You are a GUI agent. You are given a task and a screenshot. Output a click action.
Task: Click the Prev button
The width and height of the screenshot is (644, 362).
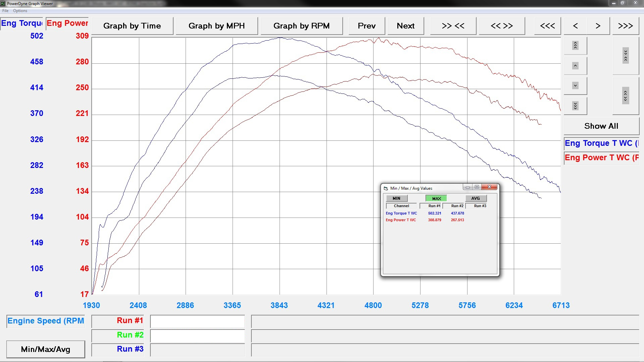coord(366,26)
